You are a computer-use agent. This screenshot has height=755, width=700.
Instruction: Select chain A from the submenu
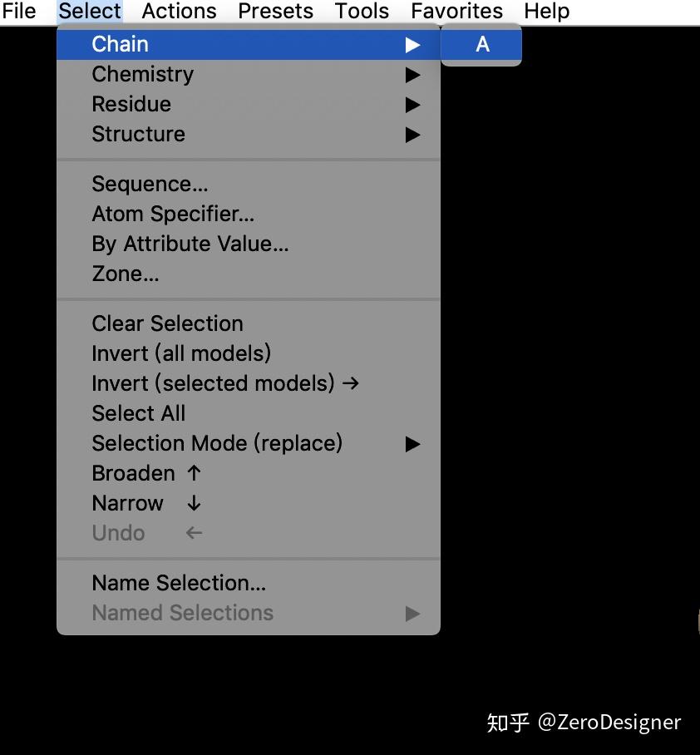(x=482, y=45)
